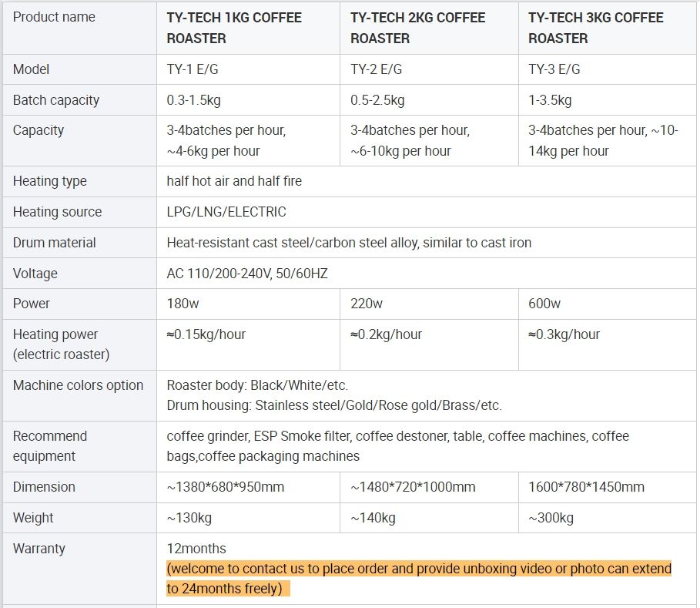Click the Recommend equipment row label

click(x=50, y=445)
